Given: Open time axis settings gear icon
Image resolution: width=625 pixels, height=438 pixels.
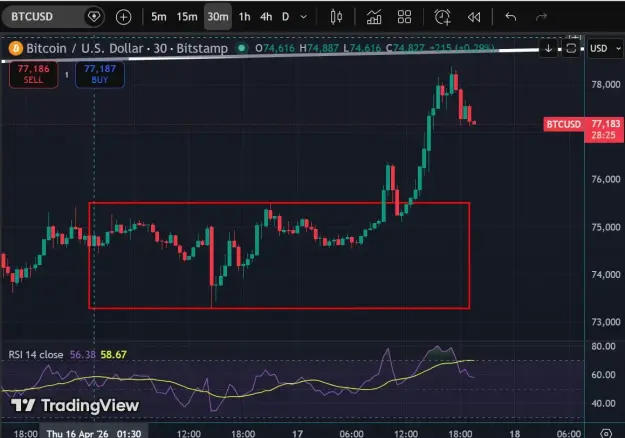Looking at the screenshot, I should click(x=606, y=433).
